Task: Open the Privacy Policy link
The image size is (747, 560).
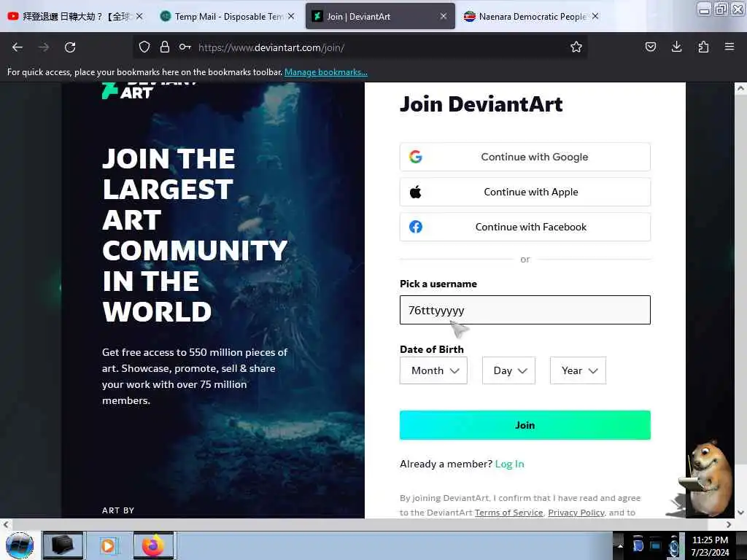Action: tap(576, 513)
